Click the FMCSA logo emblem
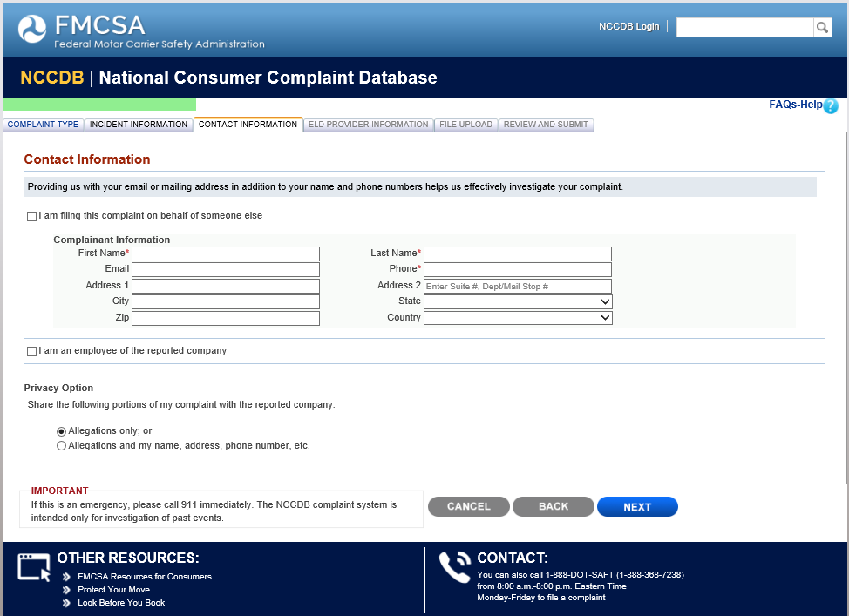The height and width of the screenshot is (616, 849). tap(33, 29)
